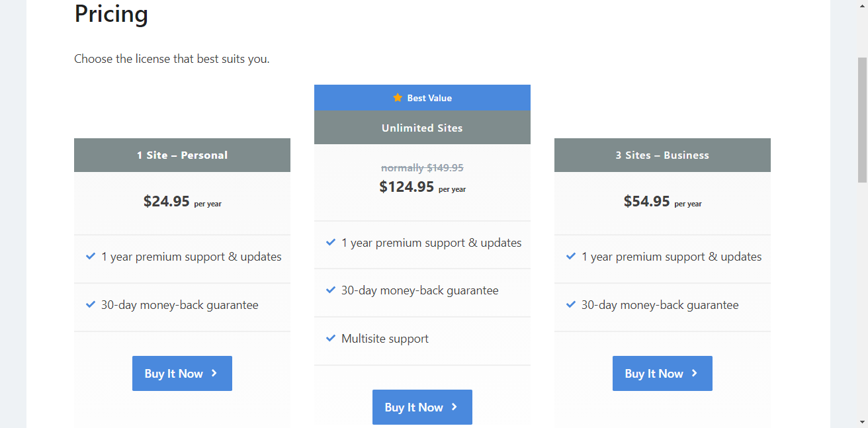Click the checkmark beside Unlimited Sites premium support

point(331,243)
